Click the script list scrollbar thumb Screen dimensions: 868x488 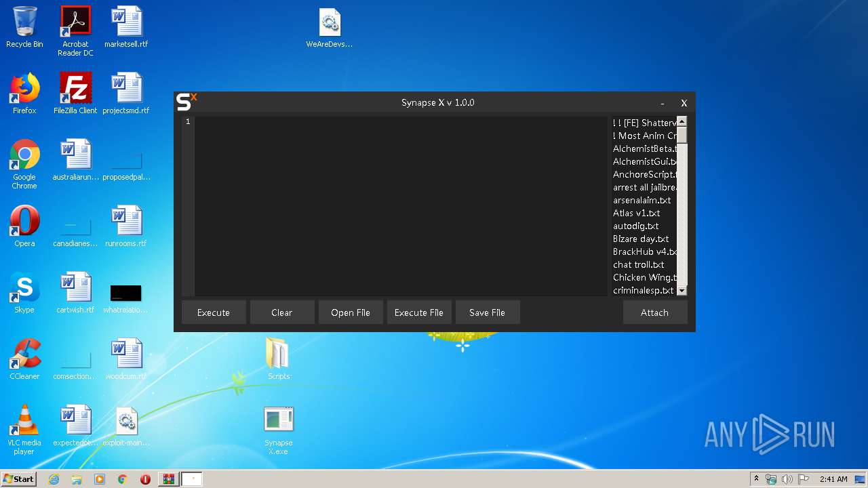(x=682, y=135)
